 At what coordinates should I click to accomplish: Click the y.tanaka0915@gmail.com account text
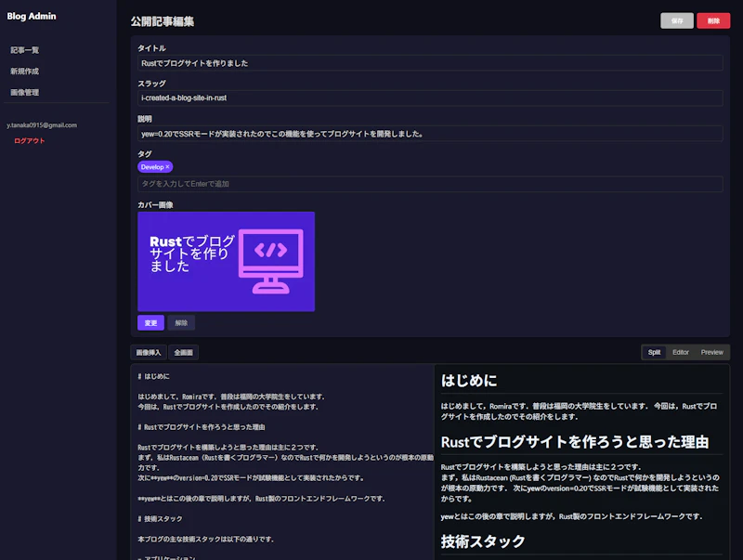(x=42, y=125)
